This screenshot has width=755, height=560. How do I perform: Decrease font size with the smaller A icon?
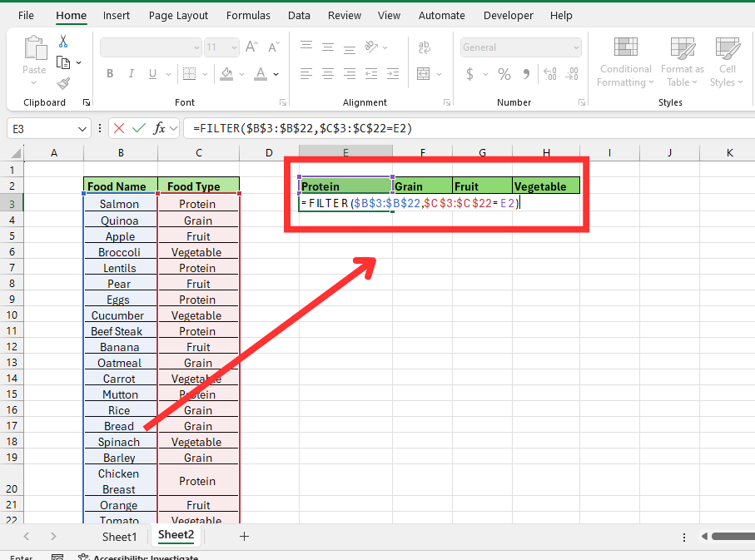pyautogui.click(x=274, y=47)
